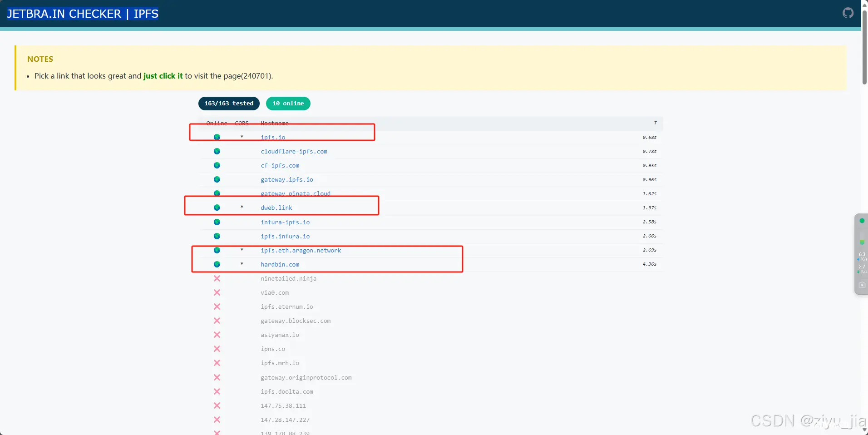
Task: Open gateway.ipfs.io link
Action: (287, 179)
